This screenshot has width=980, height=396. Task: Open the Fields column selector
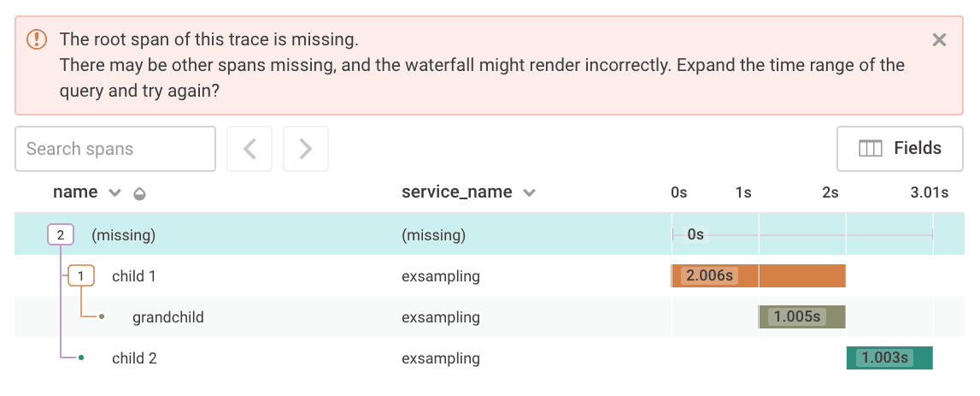click(900, 149)
